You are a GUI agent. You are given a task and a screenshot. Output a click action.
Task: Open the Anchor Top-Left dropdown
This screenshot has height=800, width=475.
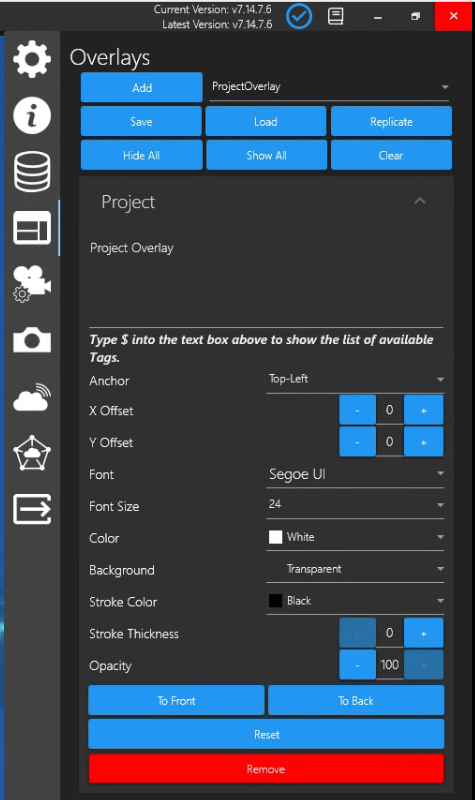pyautogui.click(x=355, y=380)
